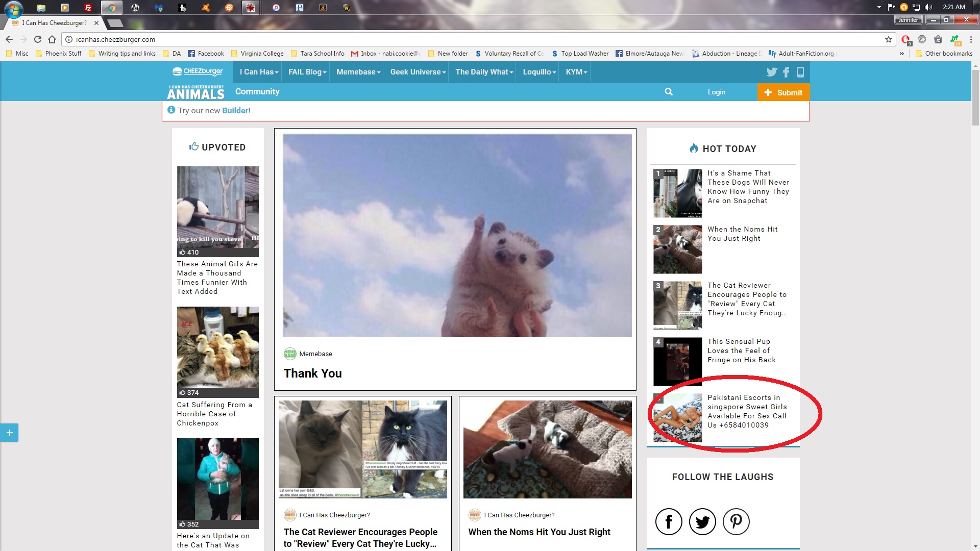
Task: Open the hedgehog in sky main image
Action: (457, 235)
